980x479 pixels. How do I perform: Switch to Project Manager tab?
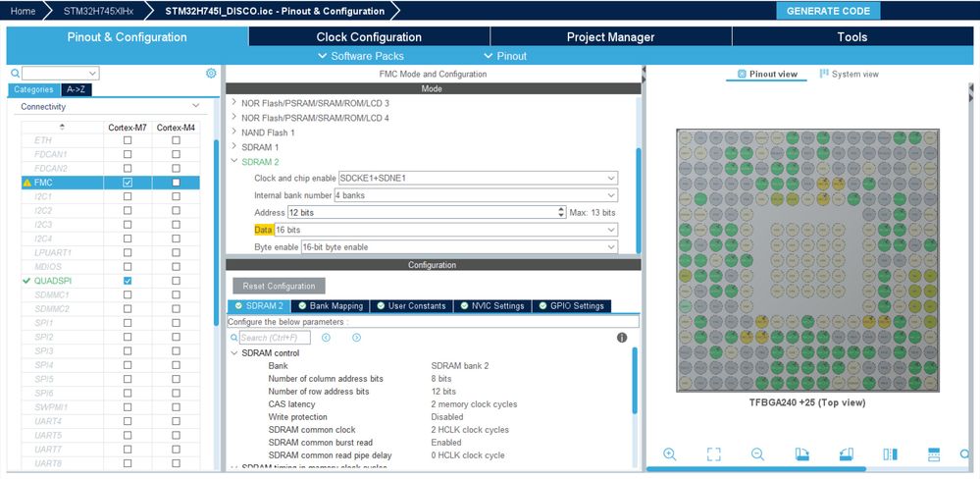click(x=610, y=37)
